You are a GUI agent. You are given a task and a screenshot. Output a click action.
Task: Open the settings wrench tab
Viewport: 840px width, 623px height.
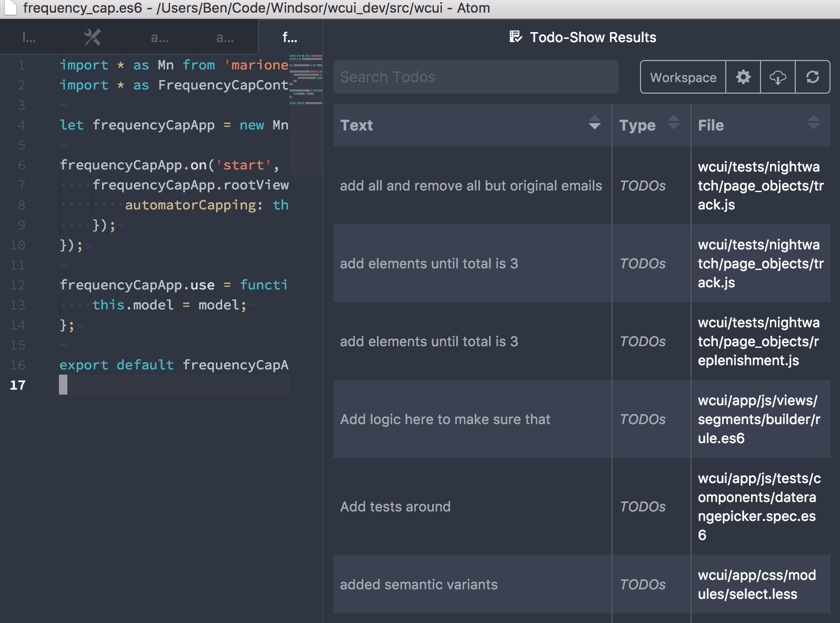(x=92, y=37)
